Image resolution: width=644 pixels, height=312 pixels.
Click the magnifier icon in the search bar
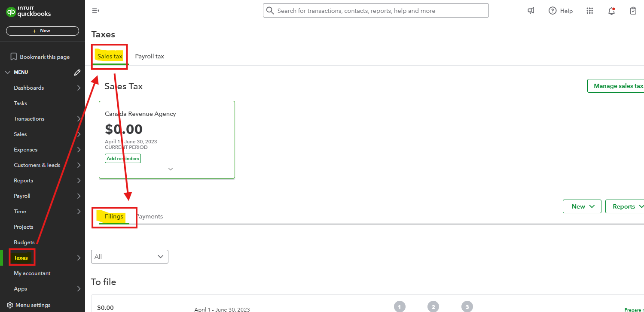point(270,11)
